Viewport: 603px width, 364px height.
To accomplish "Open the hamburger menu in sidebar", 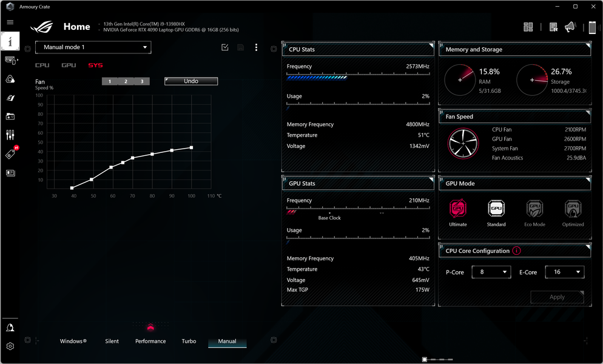I will click(10, 22).
